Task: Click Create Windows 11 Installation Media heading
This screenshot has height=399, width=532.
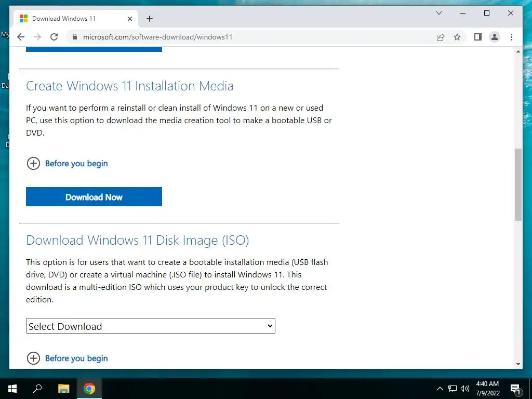Action: 130,86
